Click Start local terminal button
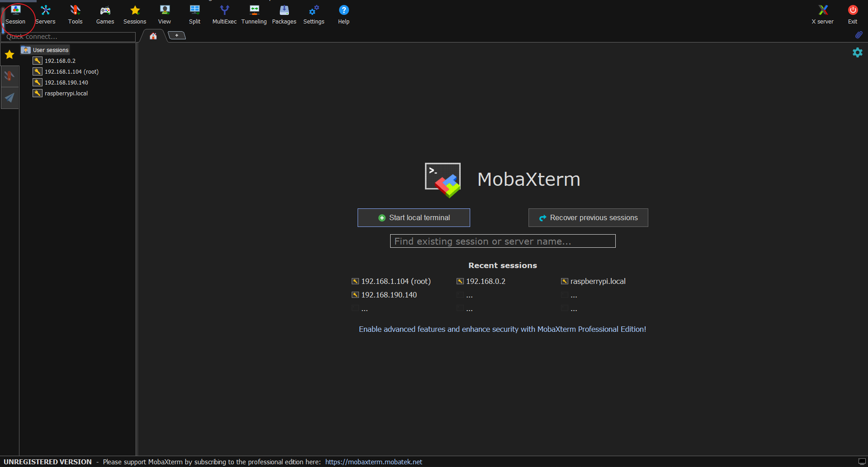This screenshot has height=467, width=868. [414, 217]
